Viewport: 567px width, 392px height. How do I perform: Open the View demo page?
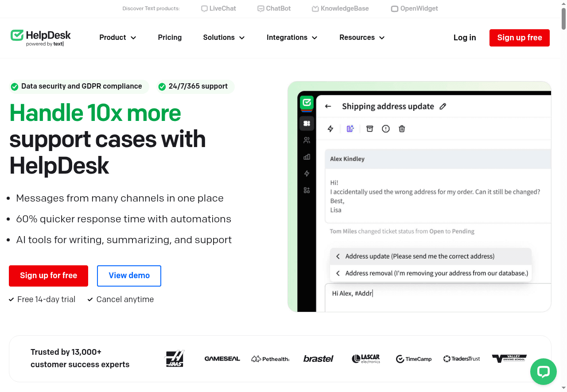pos(129,276)
